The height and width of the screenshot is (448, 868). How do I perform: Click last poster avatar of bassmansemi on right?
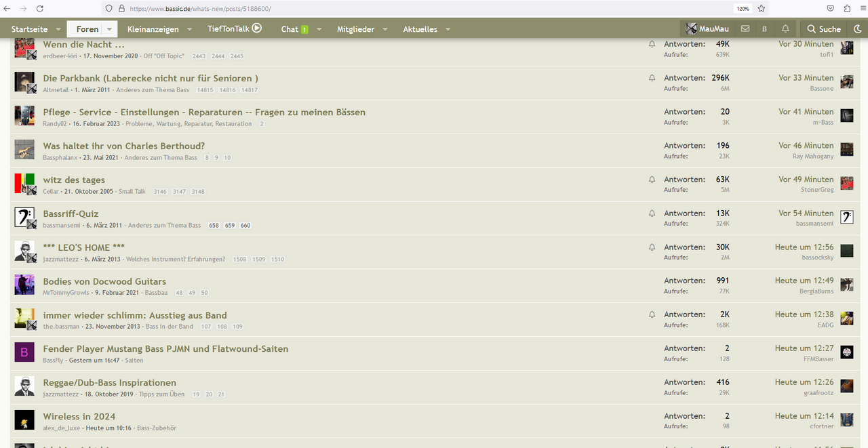point(847,217)
